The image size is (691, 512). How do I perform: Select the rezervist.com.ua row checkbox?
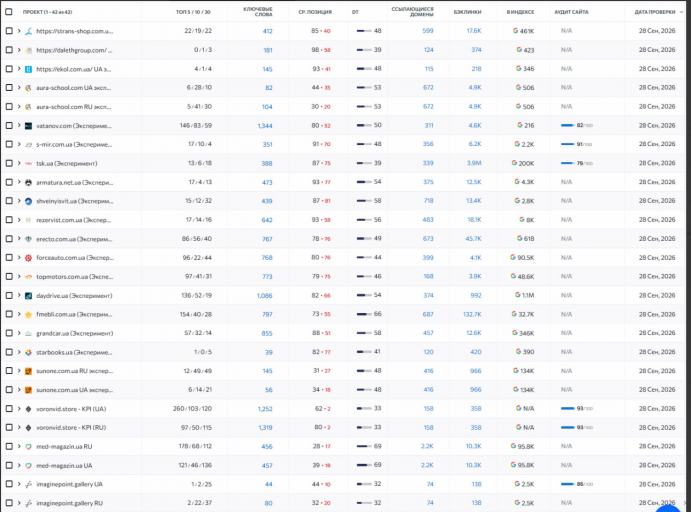point(9,220)
